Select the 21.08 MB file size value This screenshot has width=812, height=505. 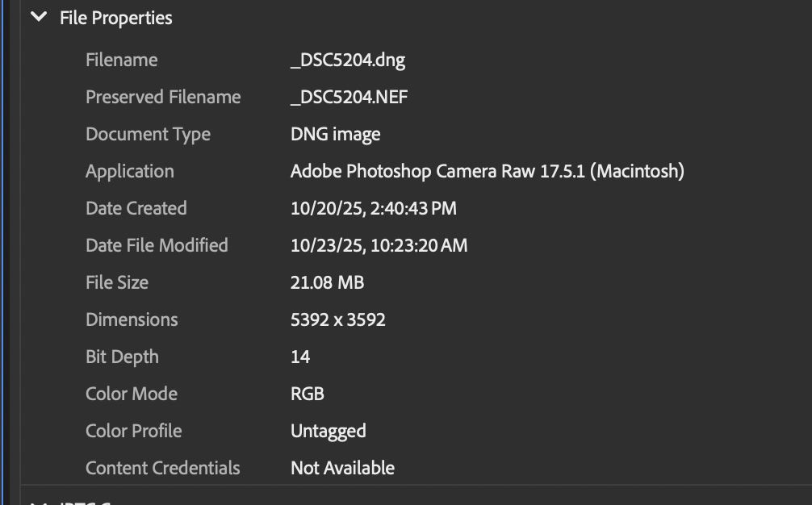tap(327, 282)
